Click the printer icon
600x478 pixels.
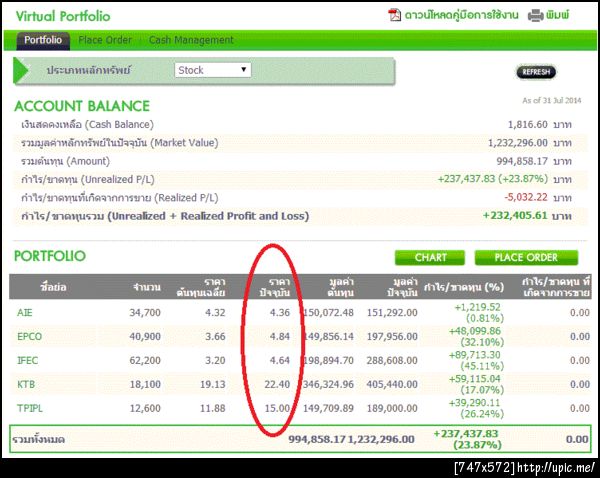click(535, 16)
